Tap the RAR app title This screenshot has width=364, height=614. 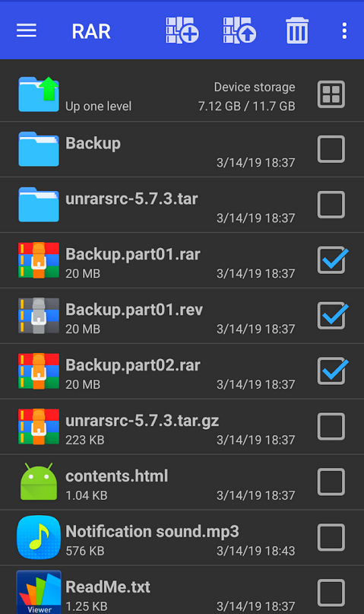click(x=91, y=31)
